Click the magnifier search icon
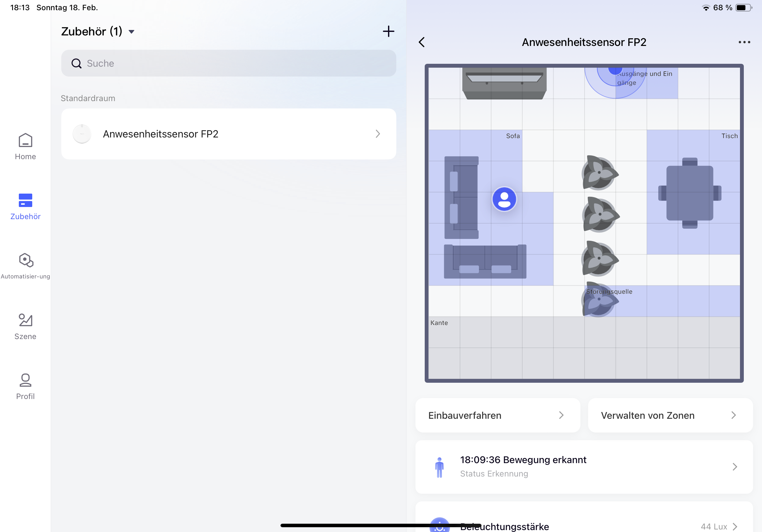 [76, 63]
